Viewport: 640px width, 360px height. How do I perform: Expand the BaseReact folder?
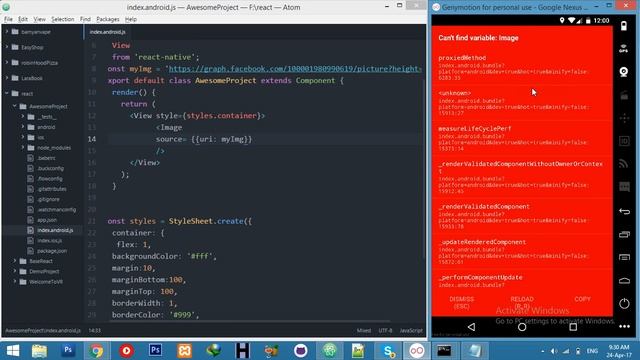click(15, 261)
